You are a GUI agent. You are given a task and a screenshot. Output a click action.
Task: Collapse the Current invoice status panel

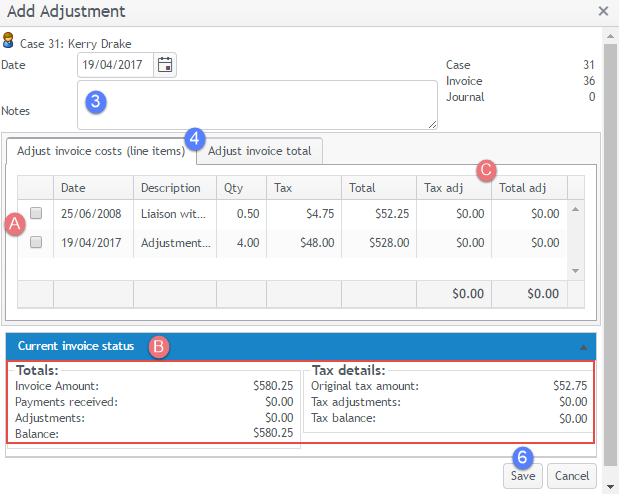pos(583,346)
